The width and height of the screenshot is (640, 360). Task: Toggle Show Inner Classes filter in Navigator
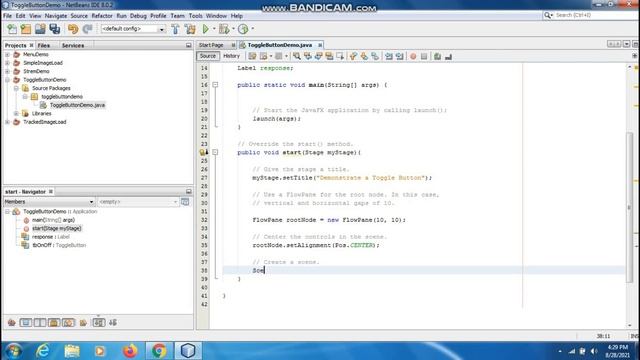click(69, 323)
